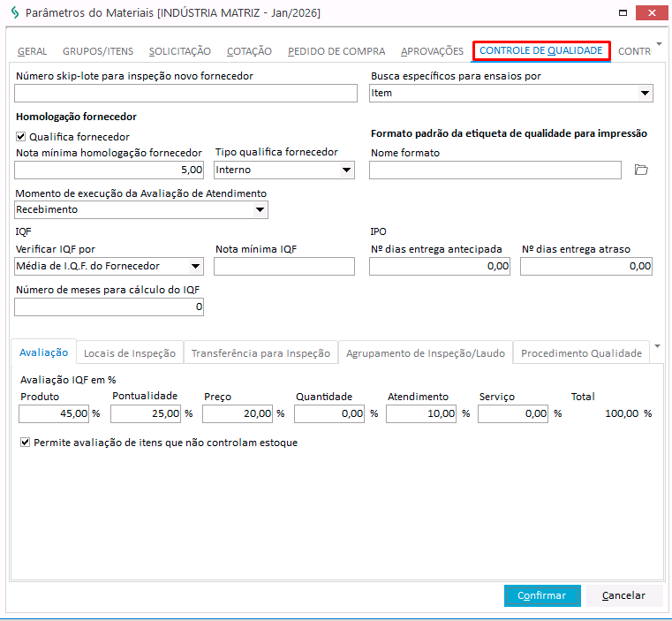Focus Número de meses para cálculo do IQF field
This screenshot has width=672, height=621.
[x=109, y=307]
